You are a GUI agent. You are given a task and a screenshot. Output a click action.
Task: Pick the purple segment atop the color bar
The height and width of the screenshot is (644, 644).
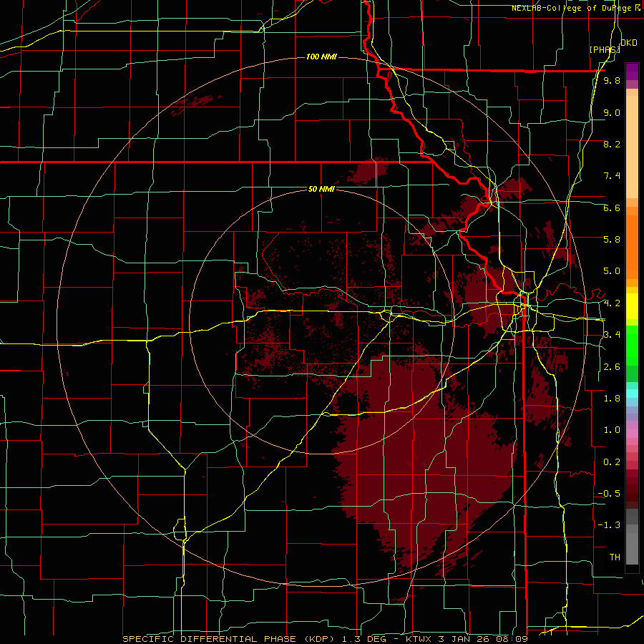(x=632, y=72)
